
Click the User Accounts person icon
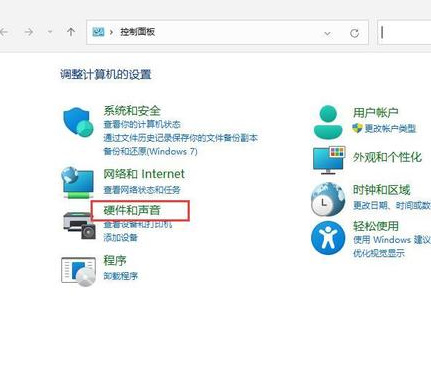coord(328,122)
